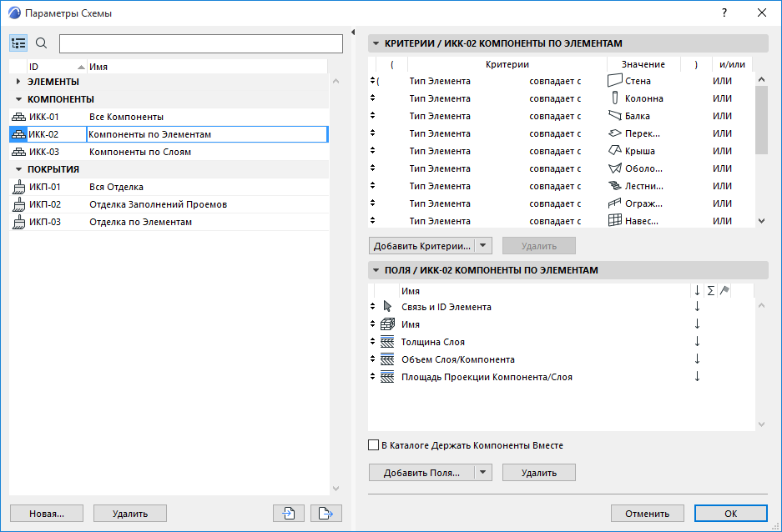
Task: Click the import scheme icon button
Action: [x=289, y=514]
